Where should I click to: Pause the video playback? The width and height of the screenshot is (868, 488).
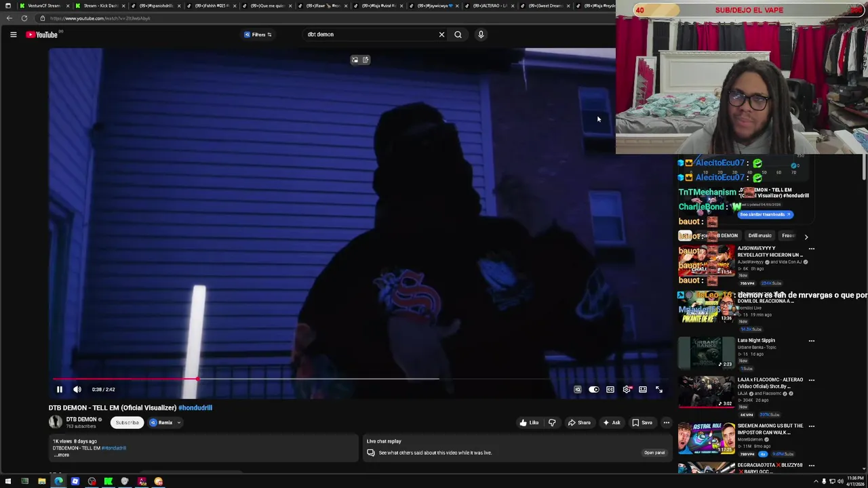coord(59,390)
